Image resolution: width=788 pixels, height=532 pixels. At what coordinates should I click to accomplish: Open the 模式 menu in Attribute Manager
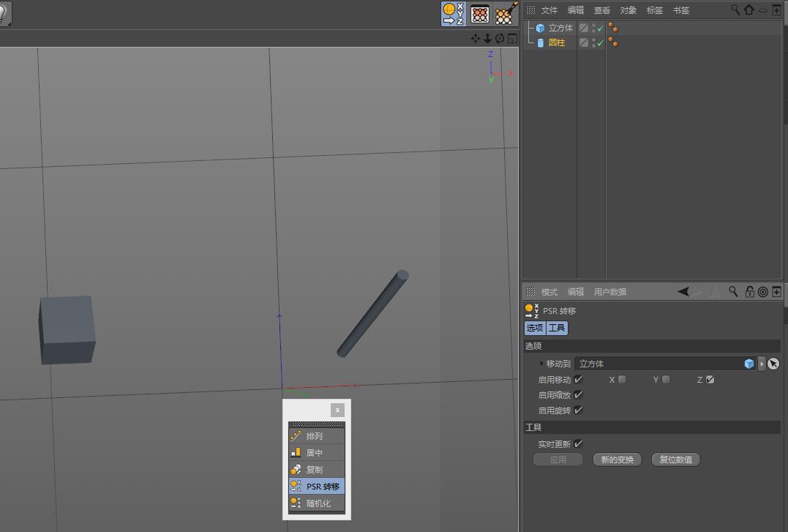pyautogui.click(x=549, y=292)
